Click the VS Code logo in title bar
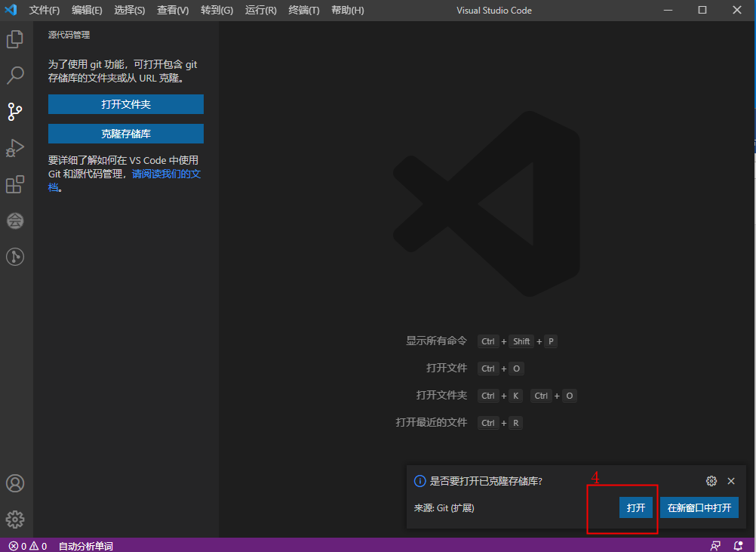The height and width of the screenshot is (552, 756). (10, 10)
